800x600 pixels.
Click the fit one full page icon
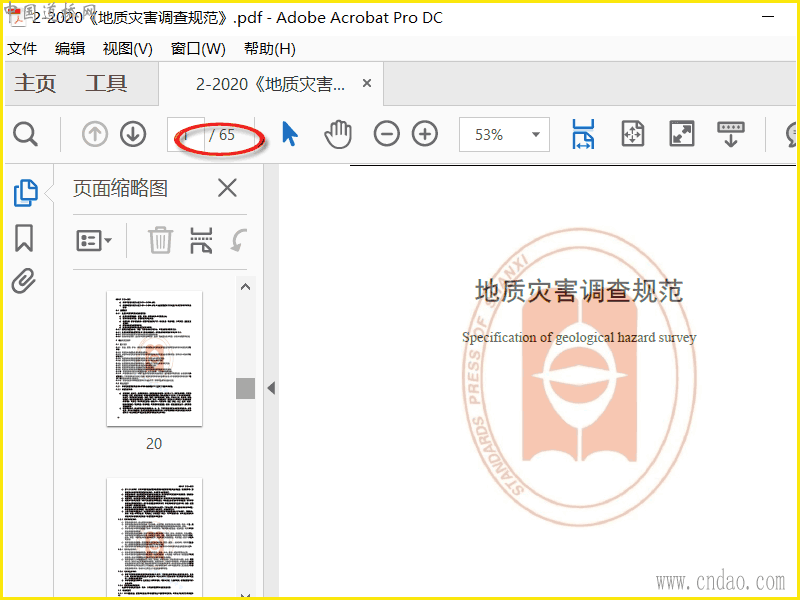tap(633, 134)
